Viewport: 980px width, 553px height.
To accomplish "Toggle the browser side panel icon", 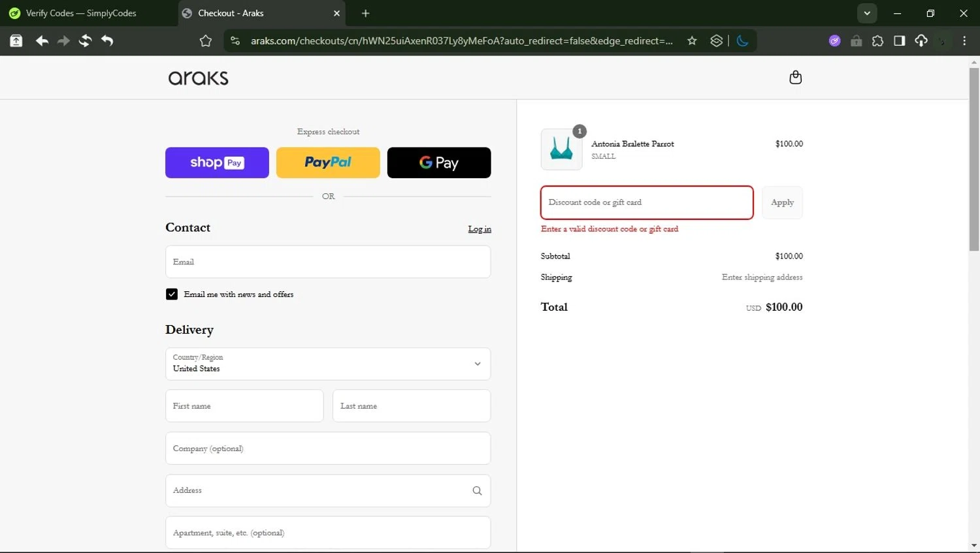I will pos(899,41).
